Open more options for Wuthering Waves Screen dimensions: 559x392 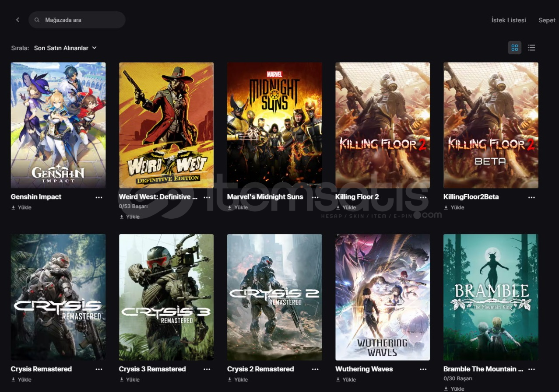pyautogui.click(x=423, y=369)
